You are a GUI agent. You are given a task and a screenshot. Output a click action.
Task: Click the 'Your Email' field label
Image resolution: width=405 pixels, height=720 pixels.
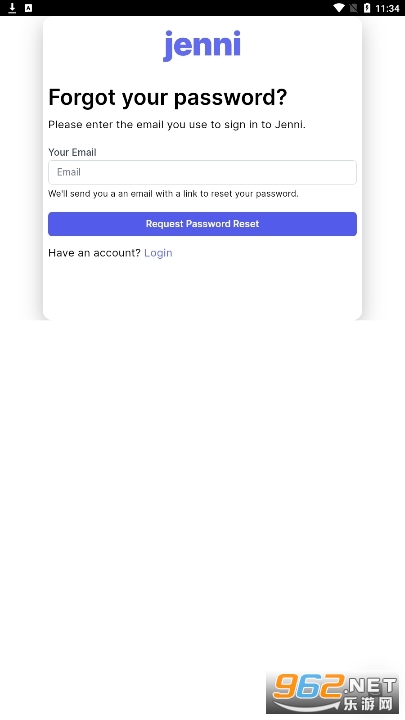tap(72, 152)
